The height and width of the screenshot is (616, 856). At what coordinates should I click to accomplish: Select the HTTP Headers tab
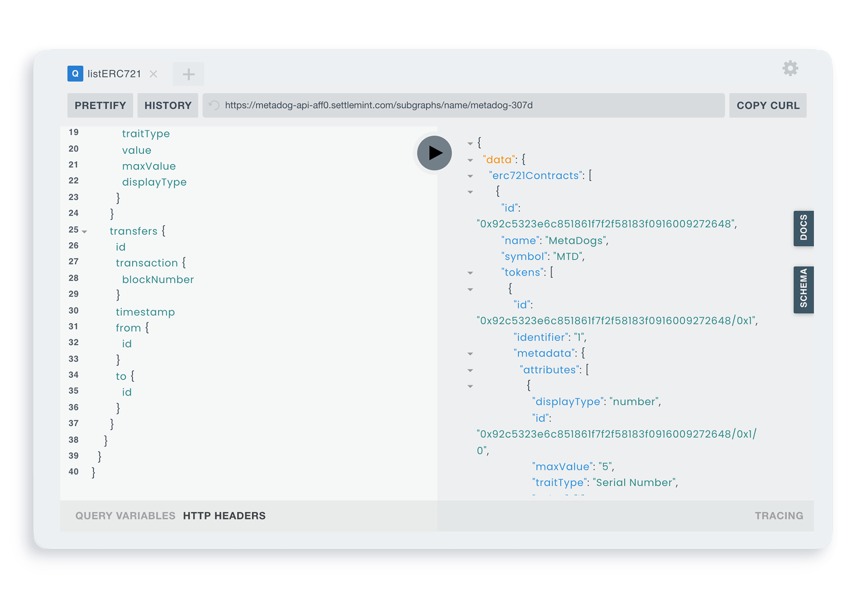(224, 515)
